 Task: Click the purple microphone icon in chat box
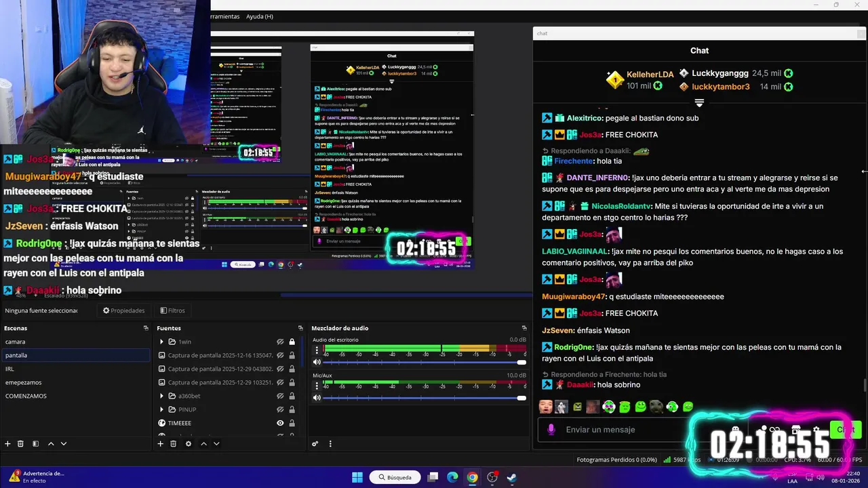551,429
